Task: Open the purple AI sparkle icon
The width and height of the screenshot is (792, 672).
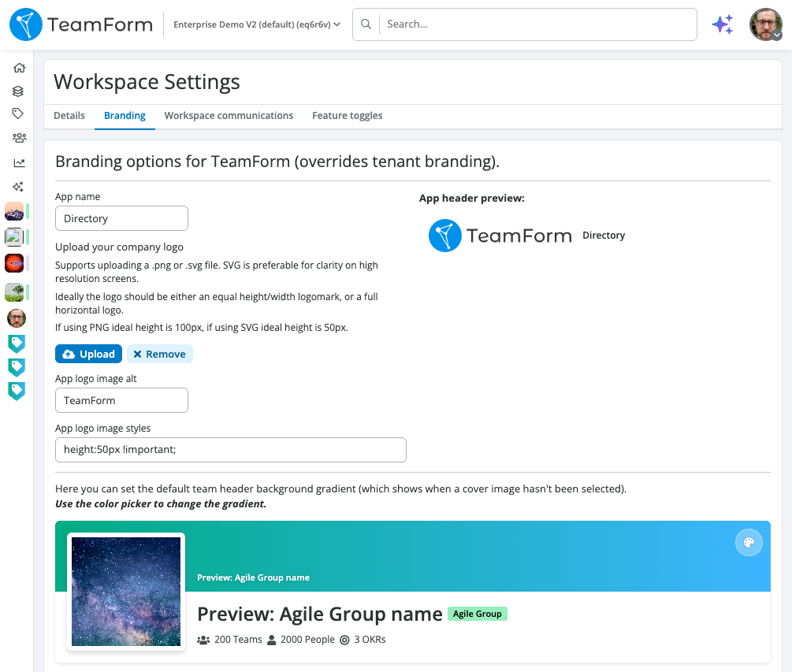Action: click(723, 24)
